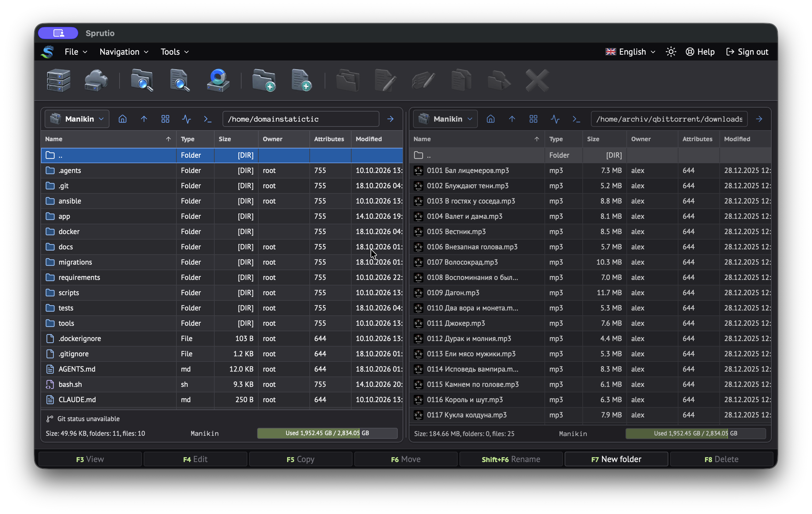Switch left panel to grid view

[165, 119]
